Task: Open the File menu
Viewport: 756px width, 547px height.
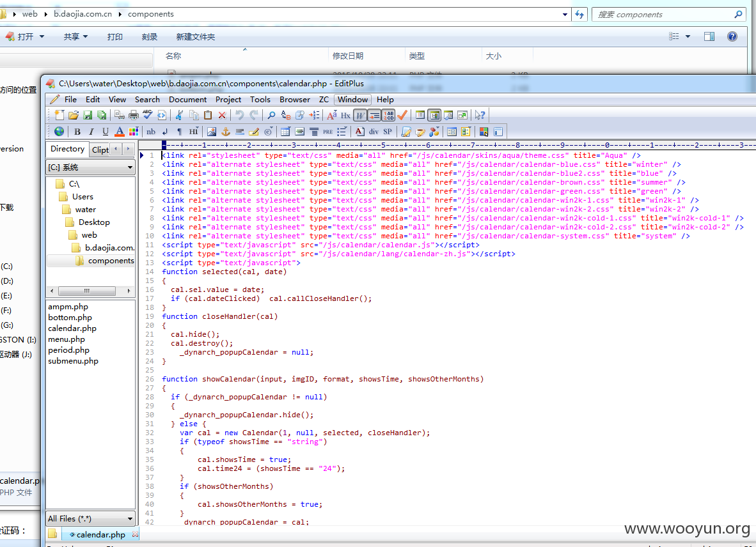Action: [70, 99]
